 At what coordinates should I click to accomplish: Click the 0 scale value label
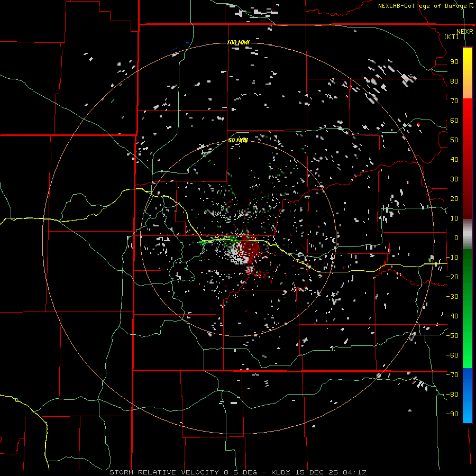456,238
